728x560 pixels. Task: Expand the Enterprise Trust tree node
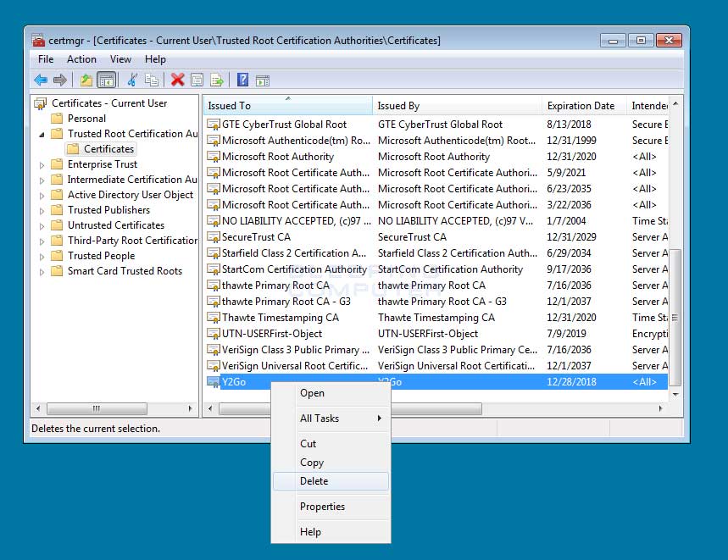pos(42,164)
